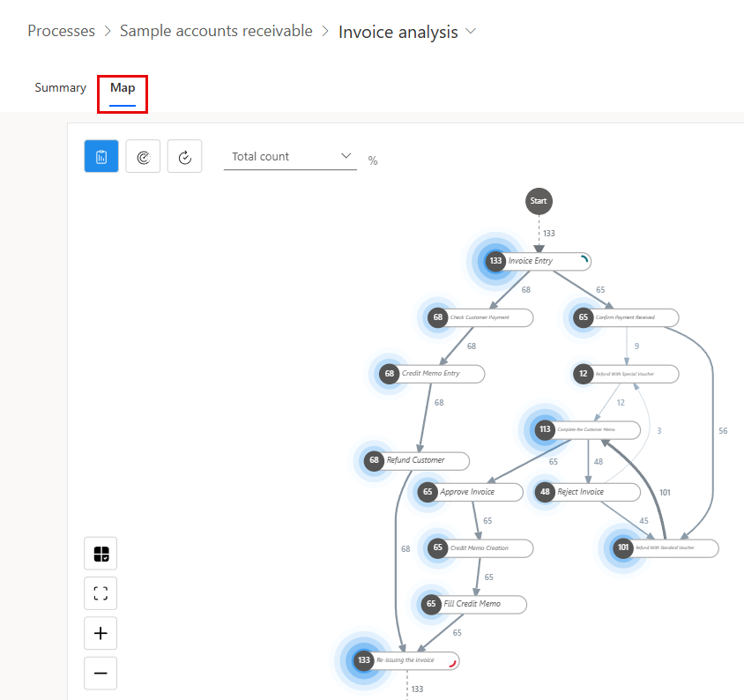This screenshot has height=700, width=744.
Task: Open the rework circular arrow view
Action: coord(184,156)
